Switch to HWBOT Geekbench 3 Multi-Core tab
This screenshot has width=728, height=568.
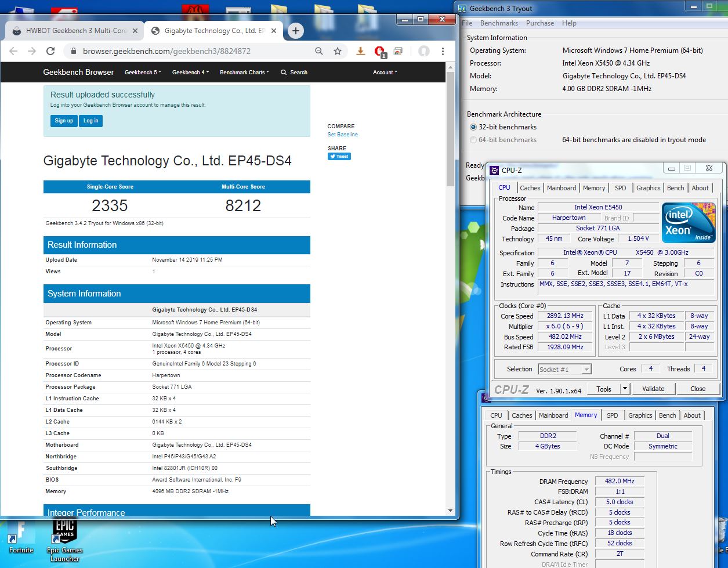pos(75,31)
